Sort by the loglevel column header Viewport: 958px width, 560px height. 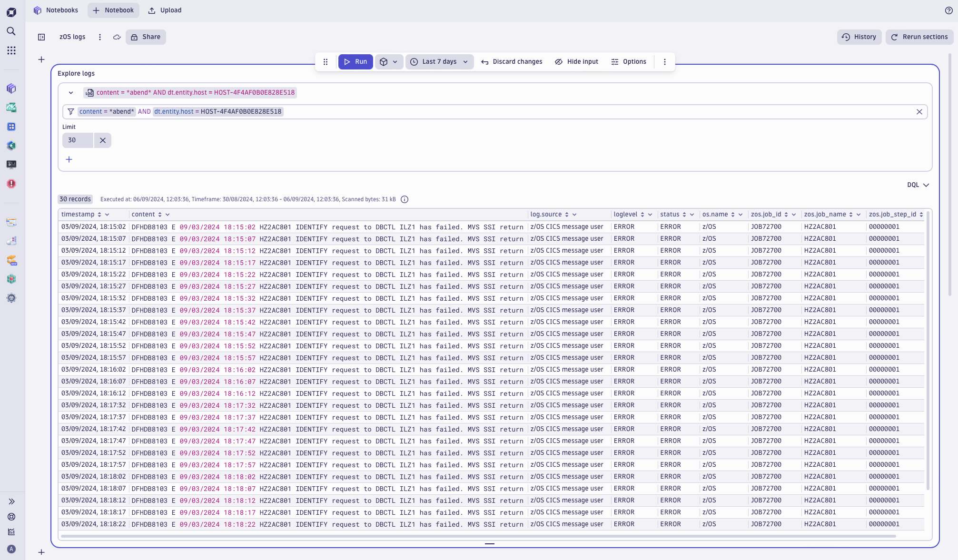tap(625, 215)
